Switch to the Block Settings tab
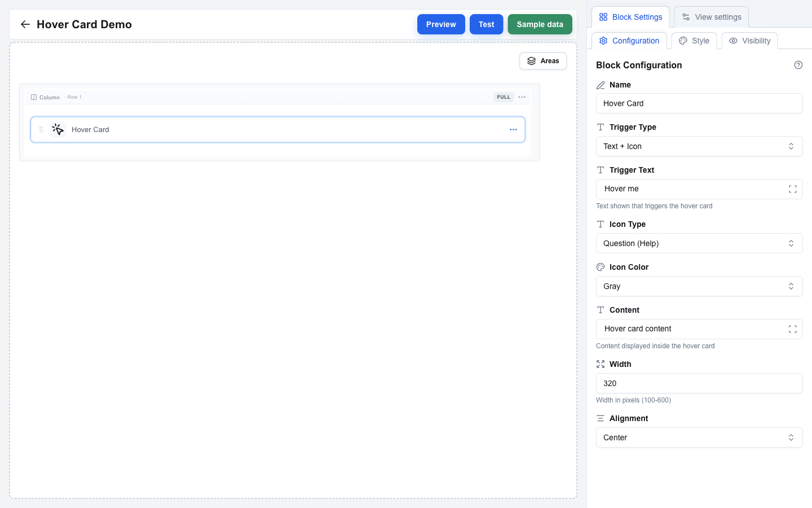Viewport: 812px width, 508px height. click(630, 17)
